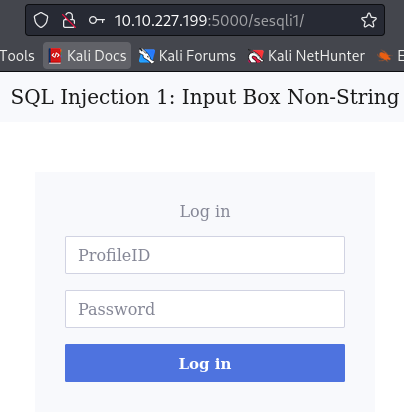Focus the ProfileID input field

[205, 255]
